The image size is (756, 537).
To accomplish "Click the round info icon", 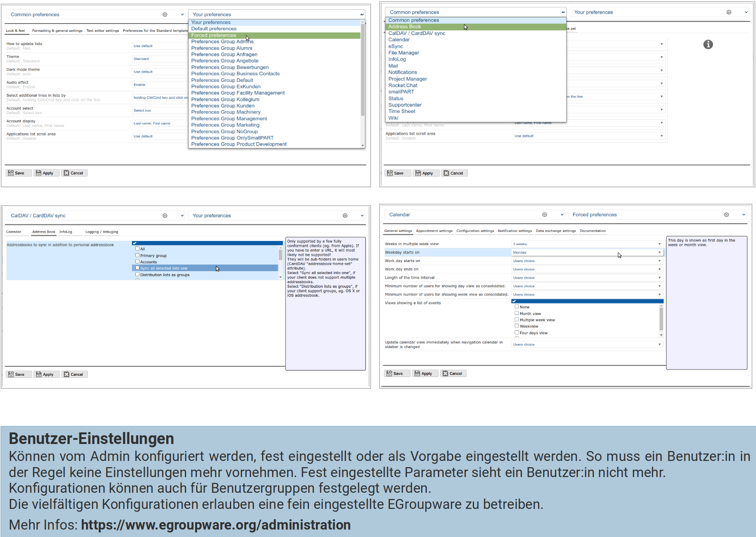I will (x=708, y=45).
